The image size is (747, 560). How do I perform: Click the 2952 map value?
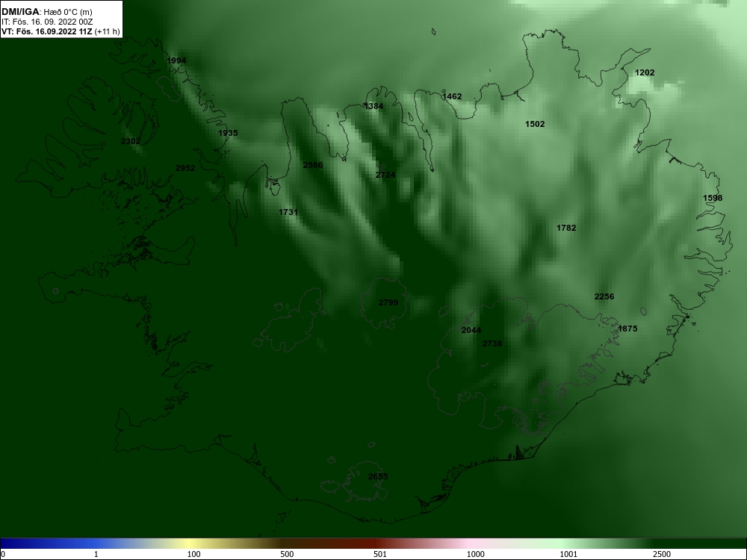click(x=185, y=168)
